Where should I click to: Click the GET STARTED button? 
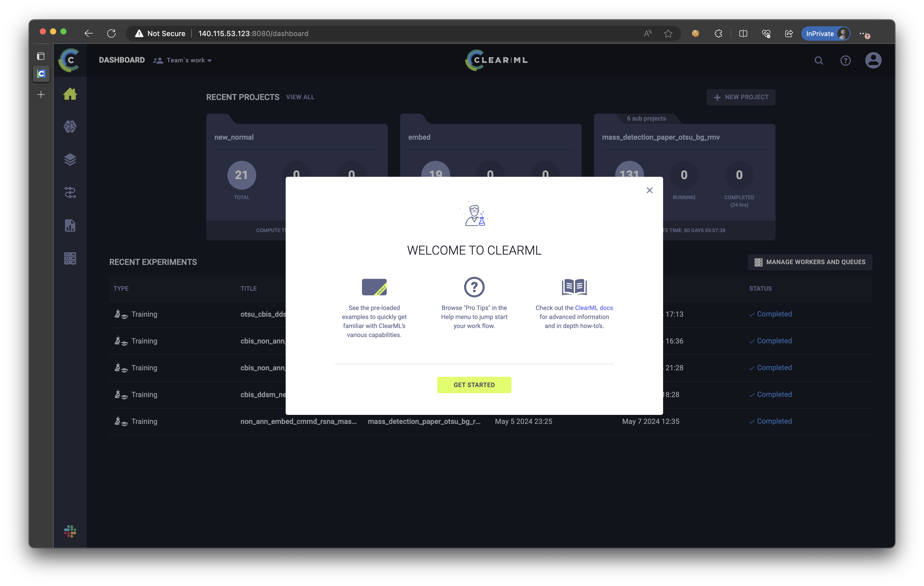click(474, 385)
